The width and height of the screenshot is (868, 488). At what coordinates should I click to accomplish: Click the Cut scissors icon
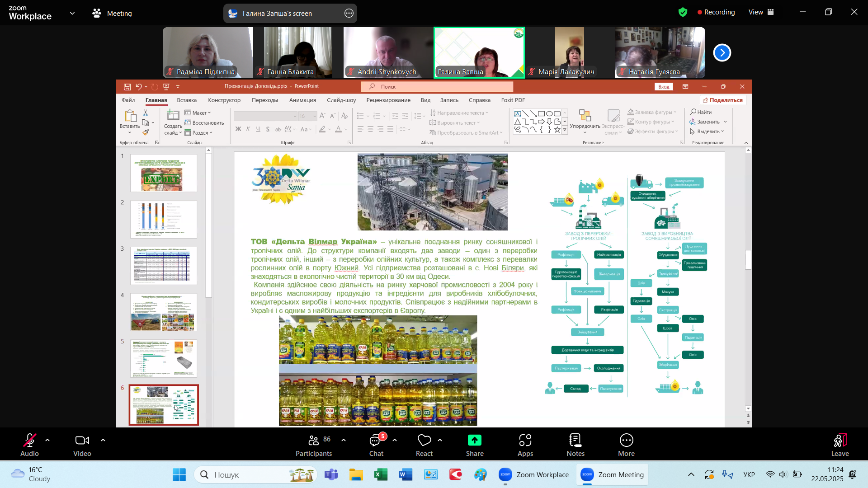pos(146,113)
